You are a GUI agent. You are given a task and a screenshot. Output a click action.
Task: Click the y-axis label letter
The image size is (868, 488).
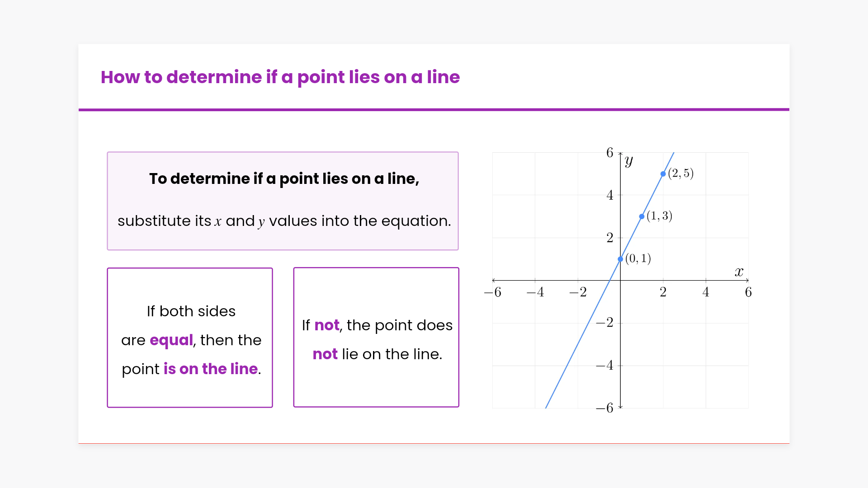point(628,161)
